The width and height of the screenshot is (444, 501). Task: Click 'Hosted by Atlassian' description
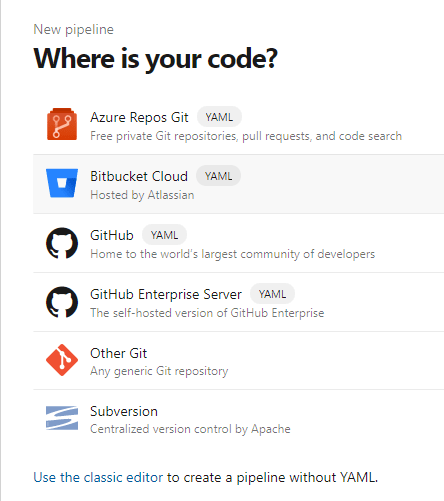[142, 195]
